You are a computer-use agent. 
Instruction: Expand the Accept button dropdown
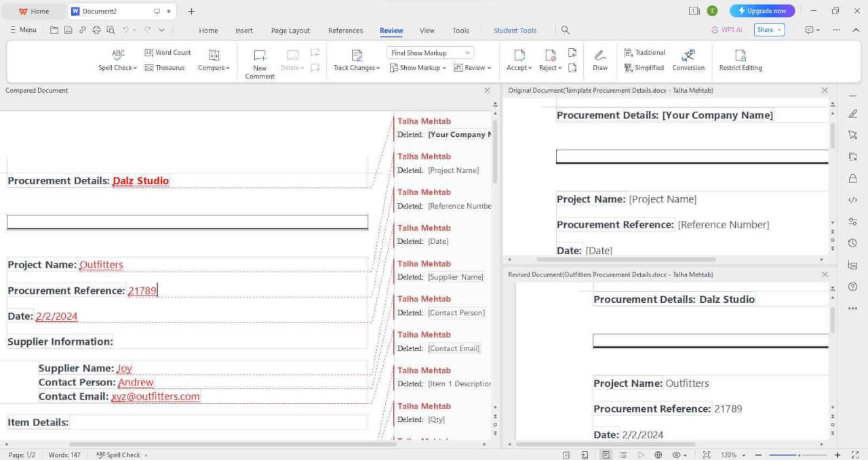click(x=528, y=67)
